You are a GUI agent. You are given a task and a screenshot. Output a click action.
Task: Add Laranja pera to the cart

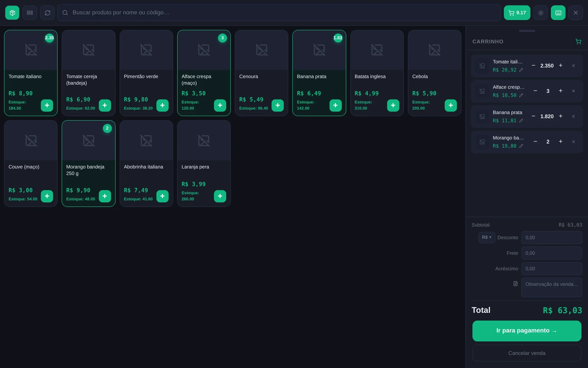pos(220,196)
